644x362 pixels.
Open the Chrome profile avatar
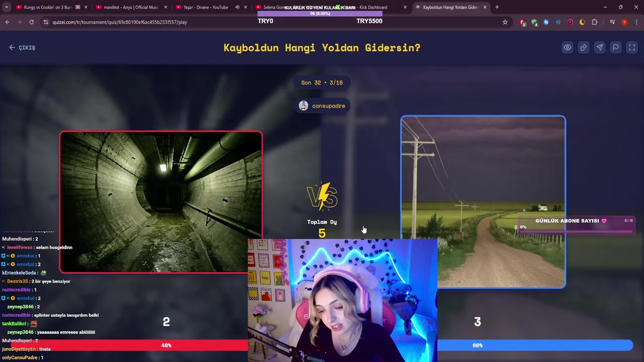point(624,22)
